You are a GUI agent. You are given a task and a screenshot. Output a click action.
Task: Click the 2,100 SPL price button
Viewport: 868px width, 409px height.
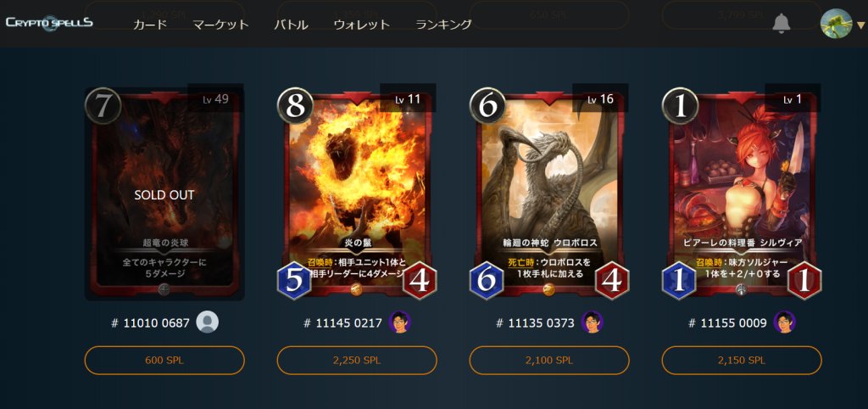[549, 361]
